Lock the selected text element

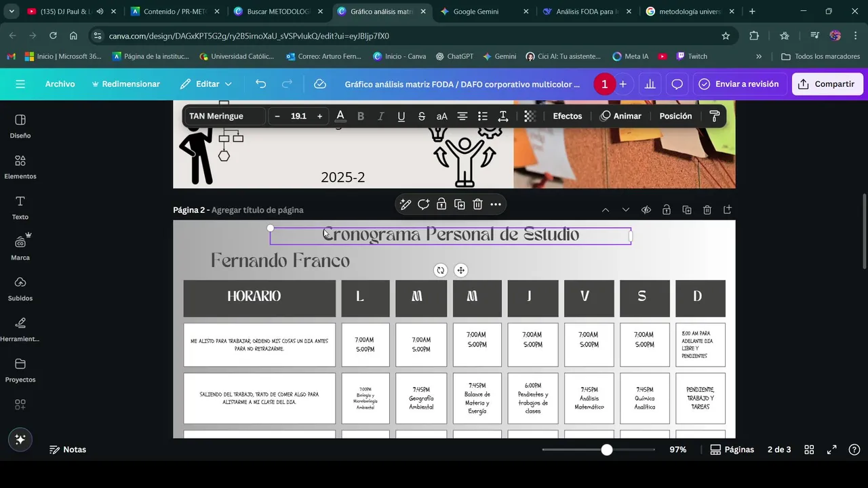[441, 204]
